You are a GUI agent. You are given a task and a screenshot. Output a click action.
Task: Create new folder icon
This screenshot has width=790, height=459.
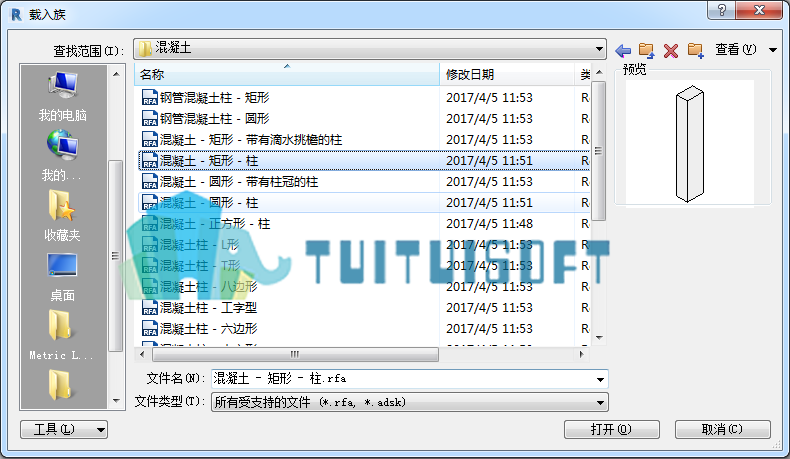pyautogui.click(x=696, y=50)
